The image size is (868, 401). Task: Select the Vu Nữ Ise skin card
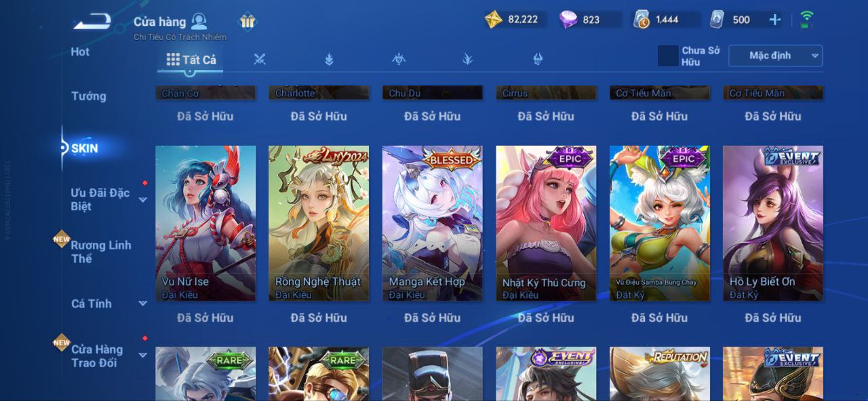[205, 223]
